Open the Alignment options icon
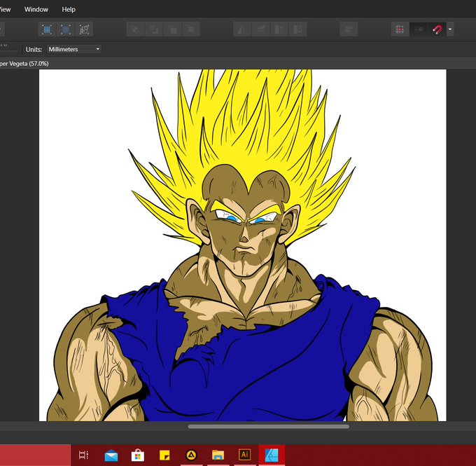This screenshot has height=466, width=476. click(x=349, y=29)
